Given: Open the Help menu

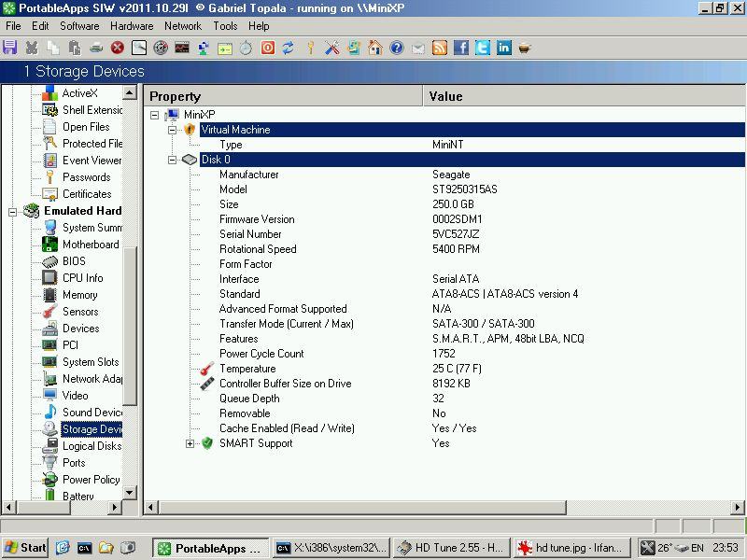Looking at the screenshot, I should tap(259, 26).
